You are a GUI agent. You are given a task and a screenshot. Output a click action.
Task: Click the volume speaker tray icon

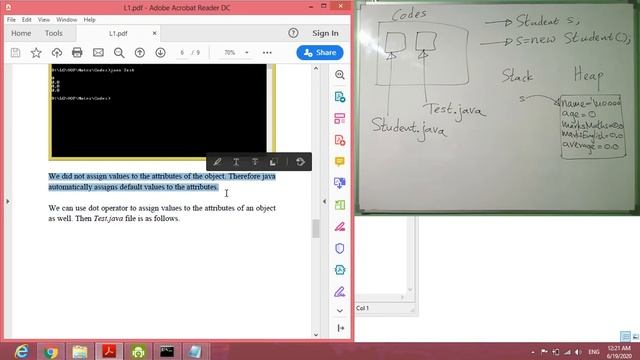point(578,352)
